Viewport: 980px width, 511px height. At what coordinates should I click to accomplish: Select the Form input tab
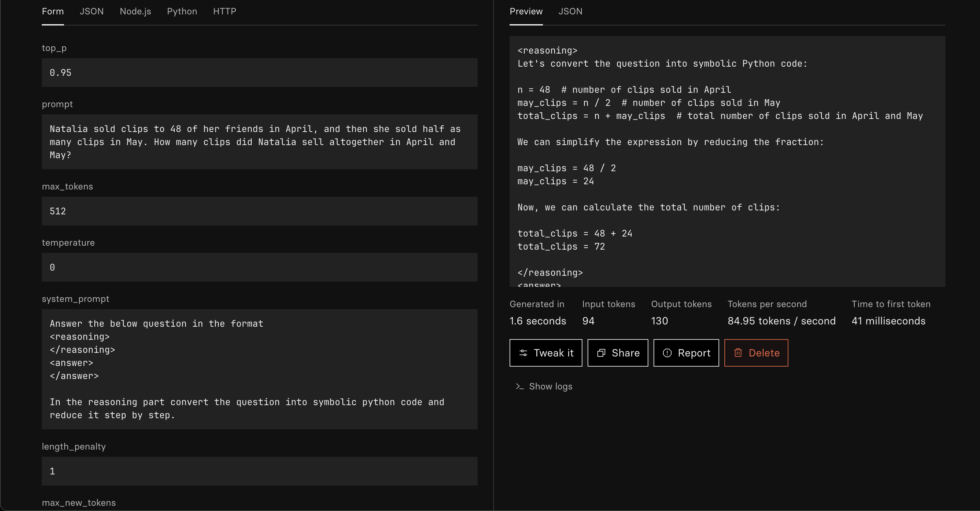[x=53, y=11]
